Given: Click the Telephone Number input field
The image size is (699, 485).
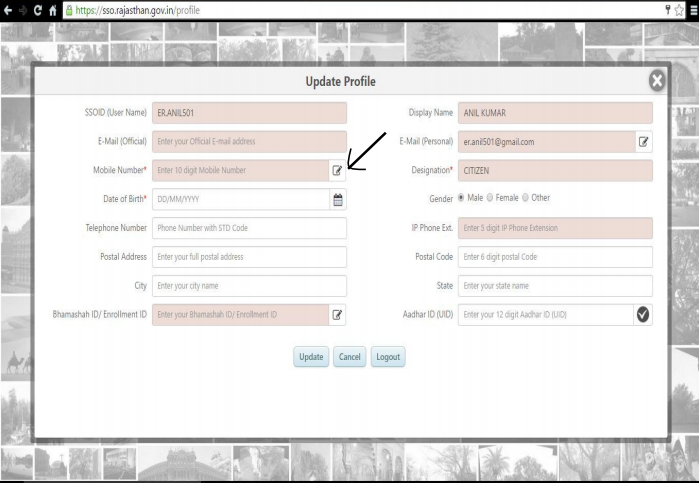Looking at the screenshot, I should [249, 228].
